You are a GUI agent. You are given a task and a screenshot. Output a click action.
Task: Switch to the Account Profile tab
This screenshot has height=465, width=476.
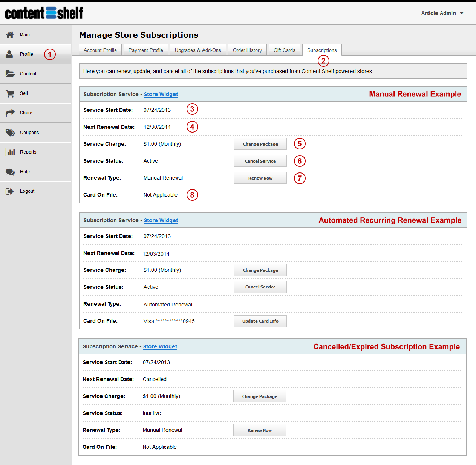point(100,50)
